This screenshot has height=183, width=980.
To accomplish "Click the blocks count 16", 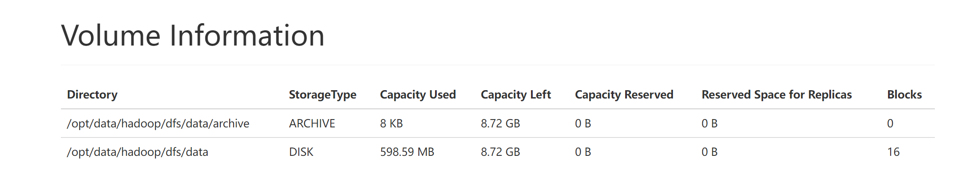I will point(893,152).
